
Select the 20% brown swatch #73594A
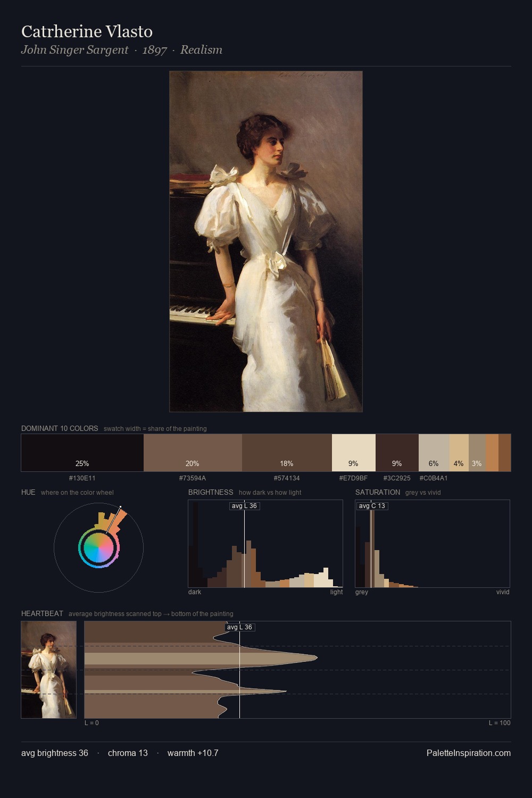point(193,453)
